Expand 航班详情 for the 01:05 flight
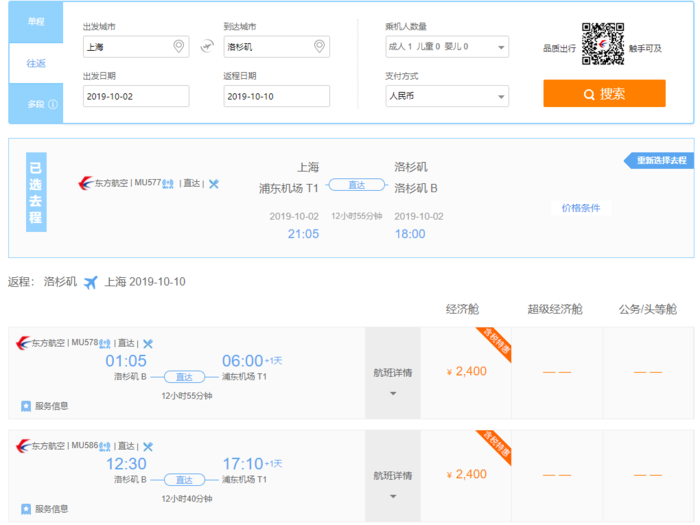Viewport: 700px width, 525px height. (x=392, y=380)
